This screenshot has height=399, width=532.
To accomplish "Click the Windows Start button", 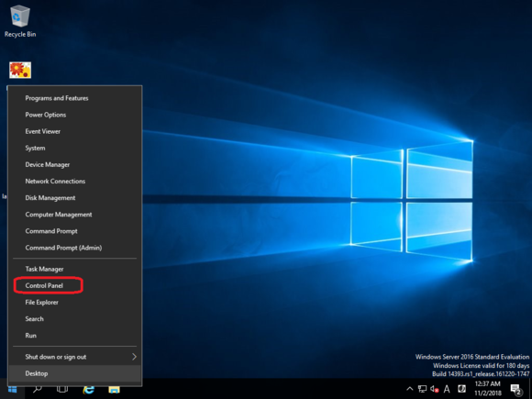I will [x=13, y=389].
